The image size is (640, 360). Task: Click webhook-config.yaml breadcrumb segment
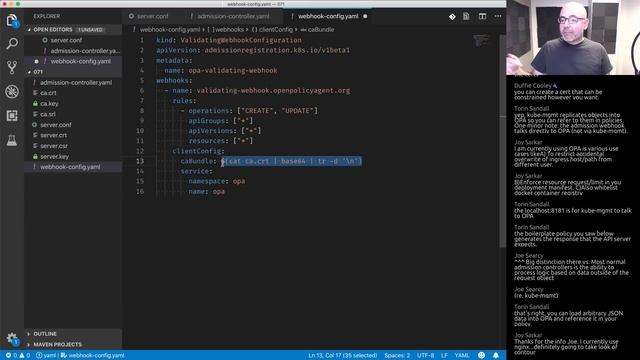(169, 30)
